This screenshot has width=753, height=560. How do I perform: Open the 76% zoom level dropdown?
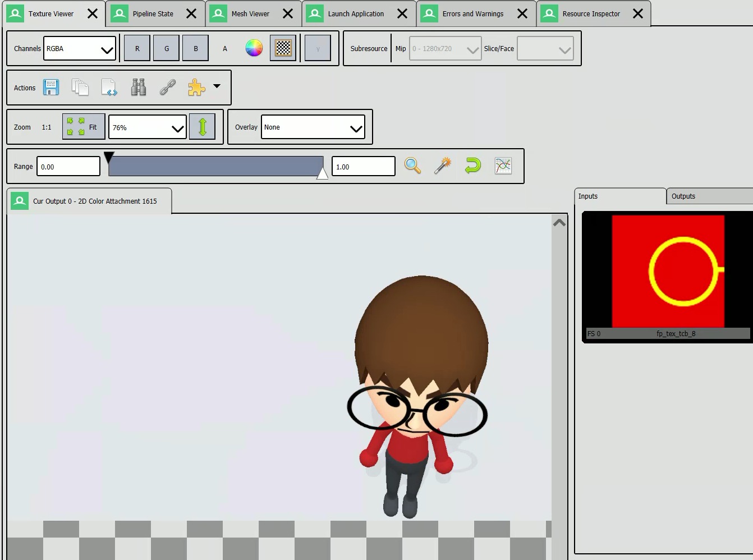pos(147,127)
